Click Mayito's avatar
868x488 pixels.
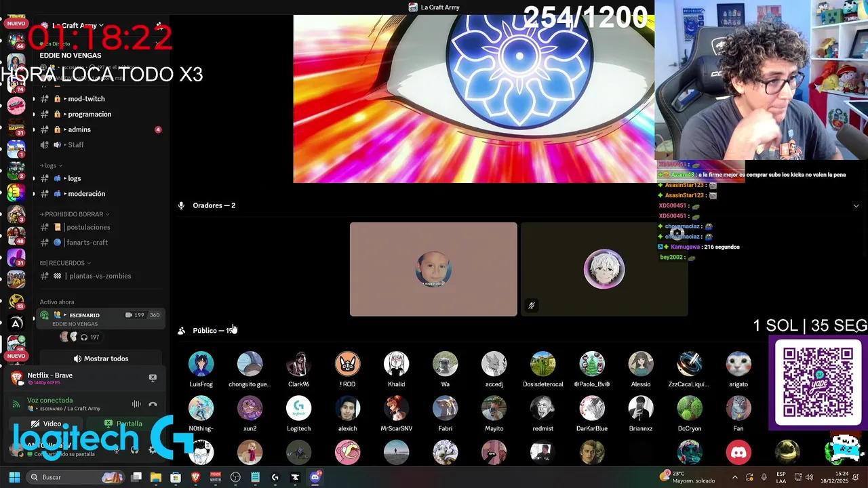click(494, 409)
